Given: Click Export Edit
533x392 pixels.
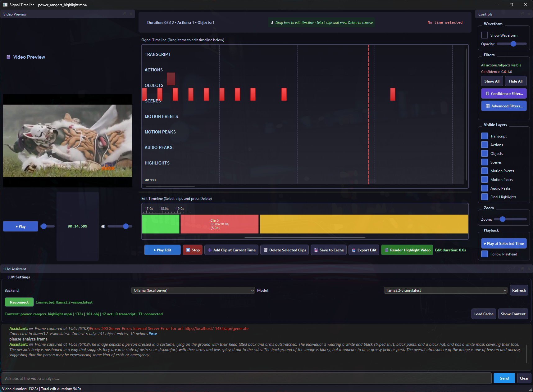Looking at the screenshot, I should pos(364,250).
